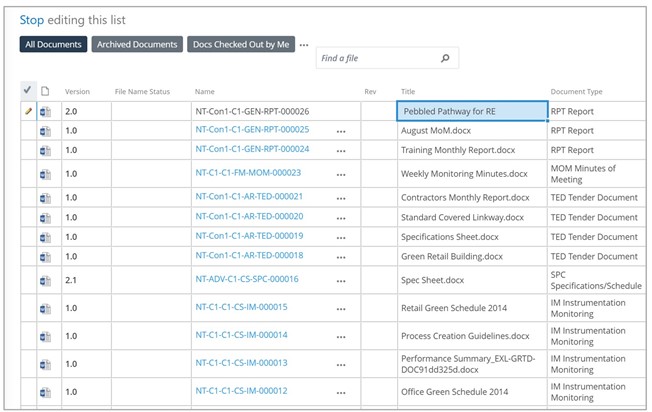Open ellipsis menu for NT-Con1-C1-GEN-RPT-000024
This screenshot has width=652, height=412.
[x=341, y=151]
